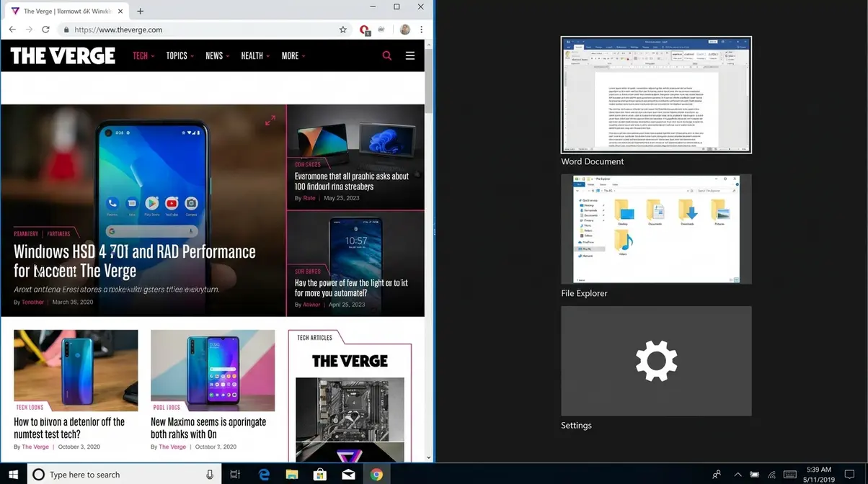
Task: Click the page's vertical scrollbar
Action: click(x=429, y=79)
